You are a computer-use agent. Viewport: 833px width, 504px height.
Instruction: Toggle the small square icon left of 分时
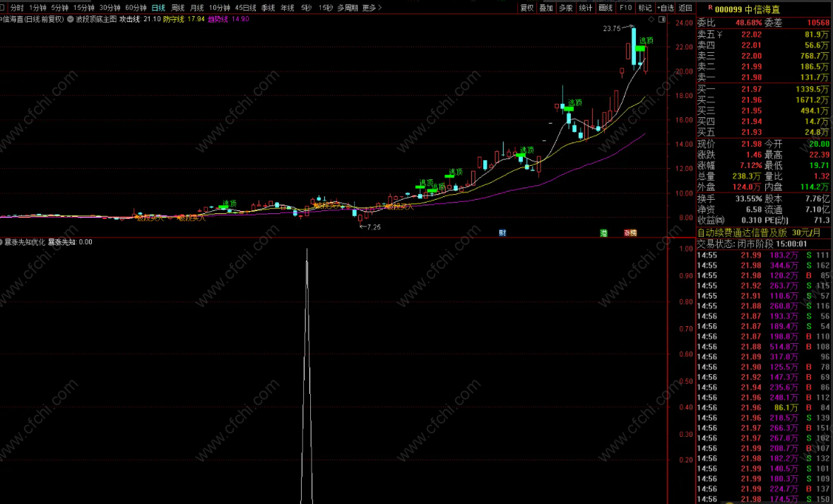coord(2,8)
